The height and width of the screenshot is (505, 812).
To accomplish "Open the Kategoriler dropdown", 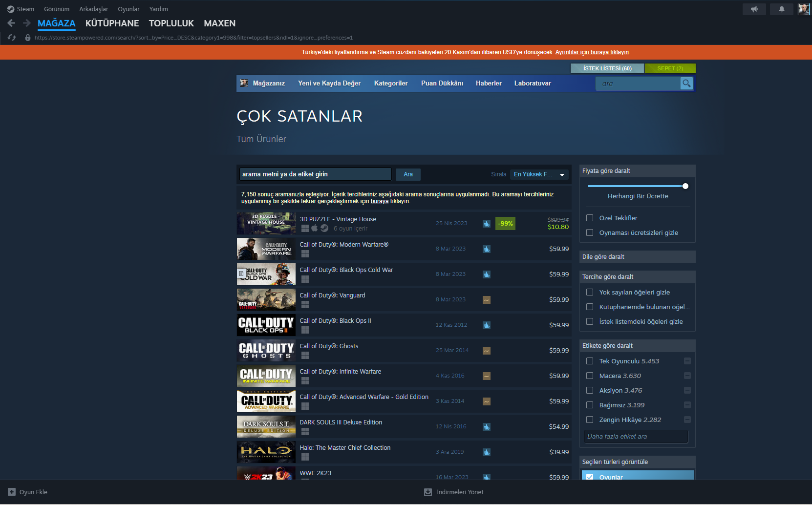I will 391,84.
